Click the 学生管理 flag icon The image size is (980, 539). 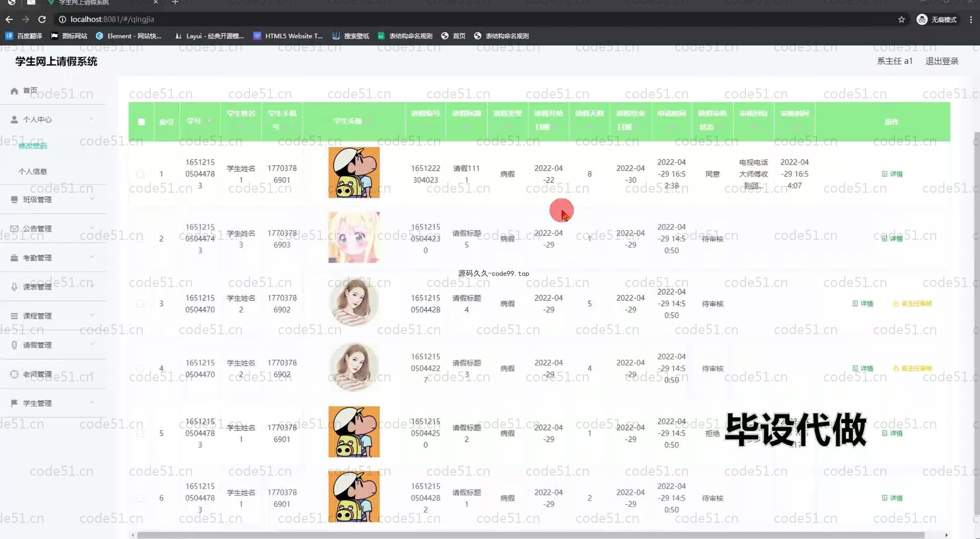click(14, 403)
